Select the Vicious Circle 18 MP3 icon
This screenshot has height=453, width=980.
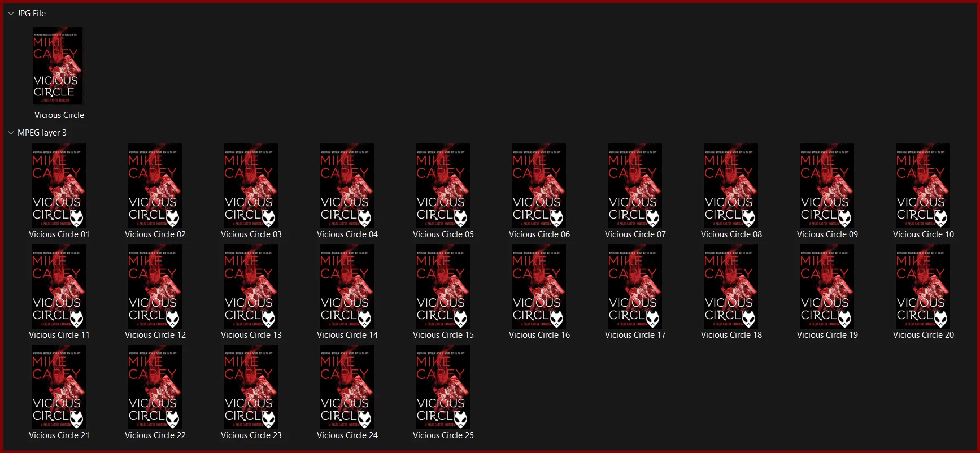coord(731,286)
